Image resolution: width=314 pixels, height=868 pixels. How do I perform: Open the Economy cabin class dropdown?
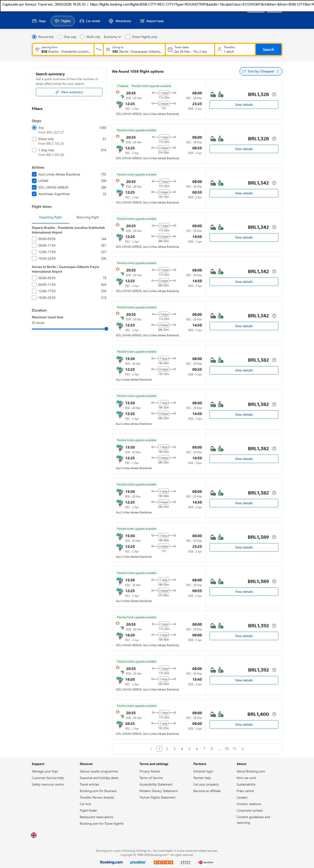pos(112,37)
